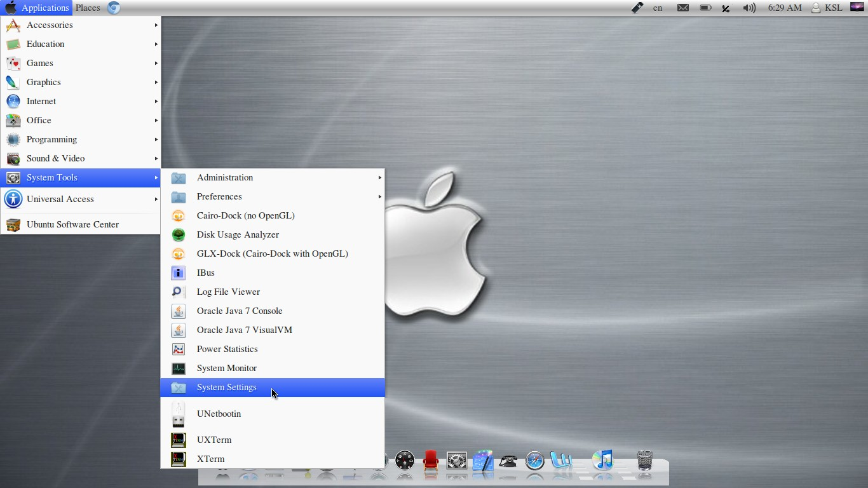This screenshot has height=488, width=868.
Task: Expand Programming submenu arrow
Action: tap(156, 139)
